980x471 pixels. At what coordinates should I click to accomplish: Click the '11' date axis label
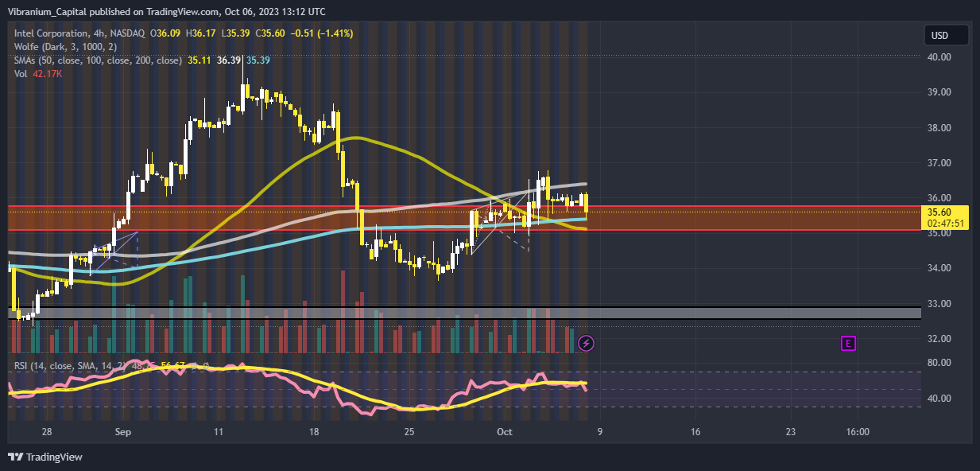(x=218, y=432)
